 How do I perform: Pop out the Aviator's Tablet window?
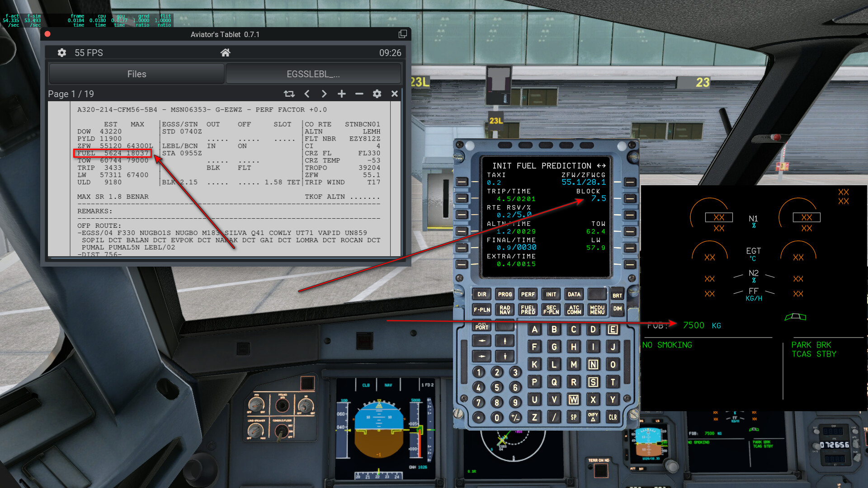tap(403, 34)
